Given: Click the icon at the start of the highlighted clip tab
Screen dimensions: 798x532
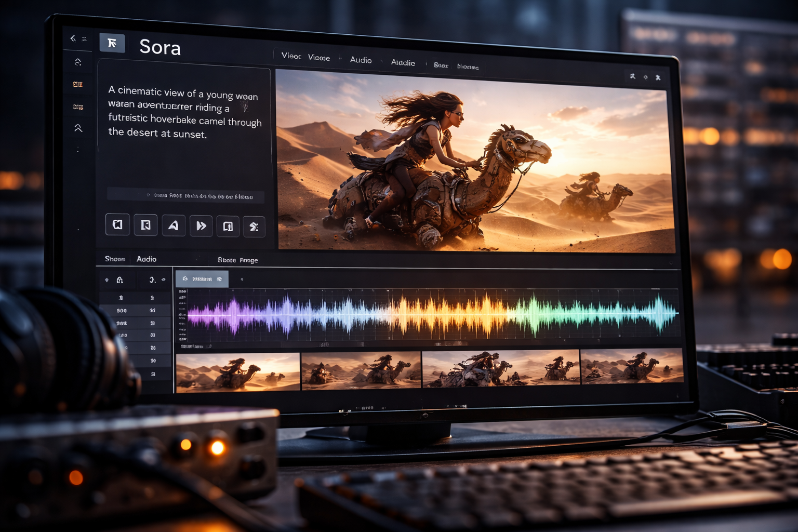Looking at the screenshot, I should (185, 279).
